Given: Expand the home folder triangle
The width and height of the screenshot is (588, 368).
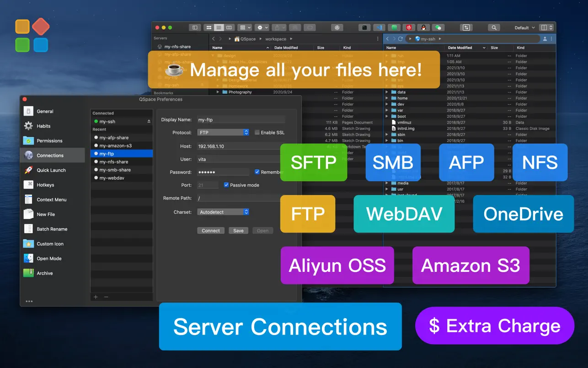Looking at the screenshot, I should coord(387,98).
